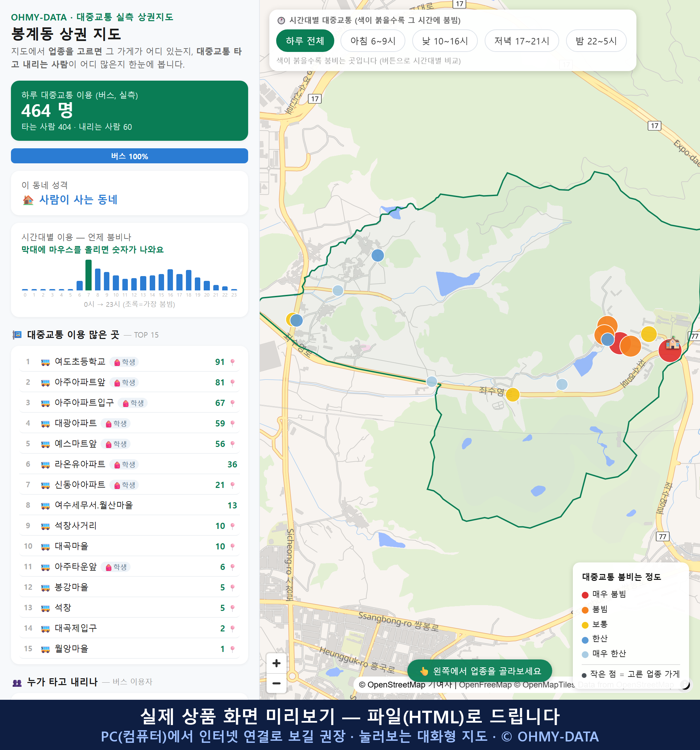This screenshot has height=750, width=700.
Task: Click the red 매우 붐빔 legend dot
Action: (x=585, y=595)
